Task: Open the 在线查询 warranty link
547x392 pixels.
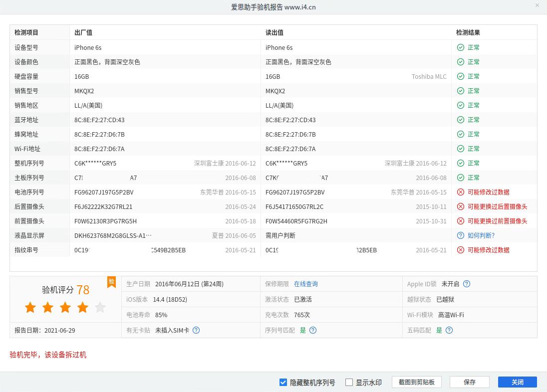Action: tap(306, 284)
